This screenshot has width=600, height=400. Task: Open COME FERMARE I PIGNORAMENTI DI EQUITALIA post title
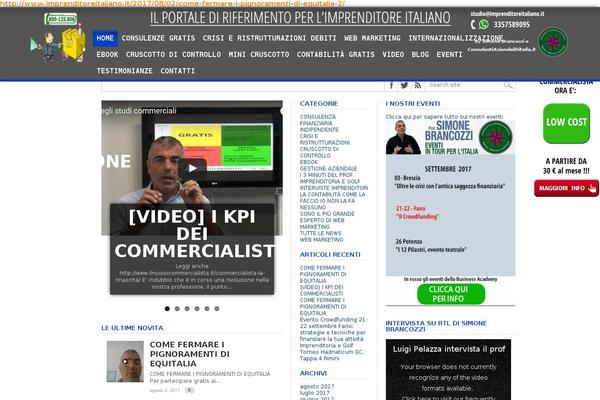(190, 354)
